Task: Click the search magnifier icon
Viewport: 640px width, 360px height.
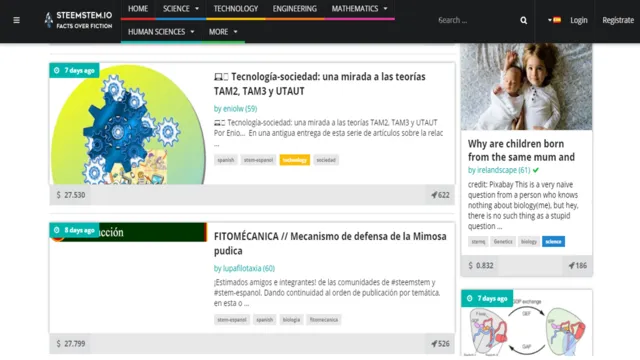Action: [523, 20]
